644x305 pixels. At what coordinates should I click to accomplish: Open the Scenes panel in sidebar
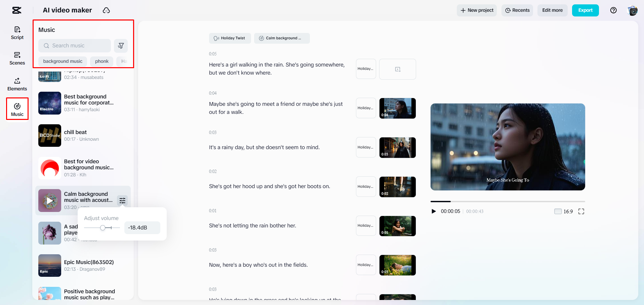pyautogui.click(x=17, y=58)
